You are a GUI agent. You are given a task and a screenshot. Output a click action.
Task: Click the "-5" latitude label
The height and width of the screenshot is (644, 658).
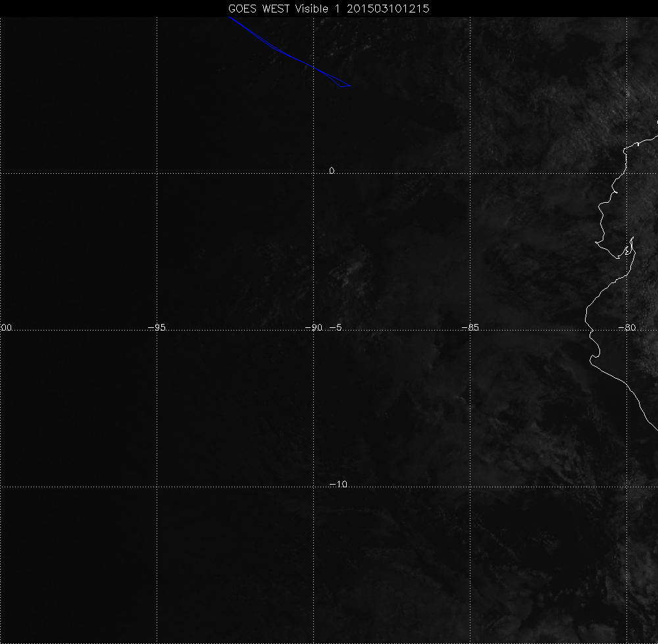[334, 327]
